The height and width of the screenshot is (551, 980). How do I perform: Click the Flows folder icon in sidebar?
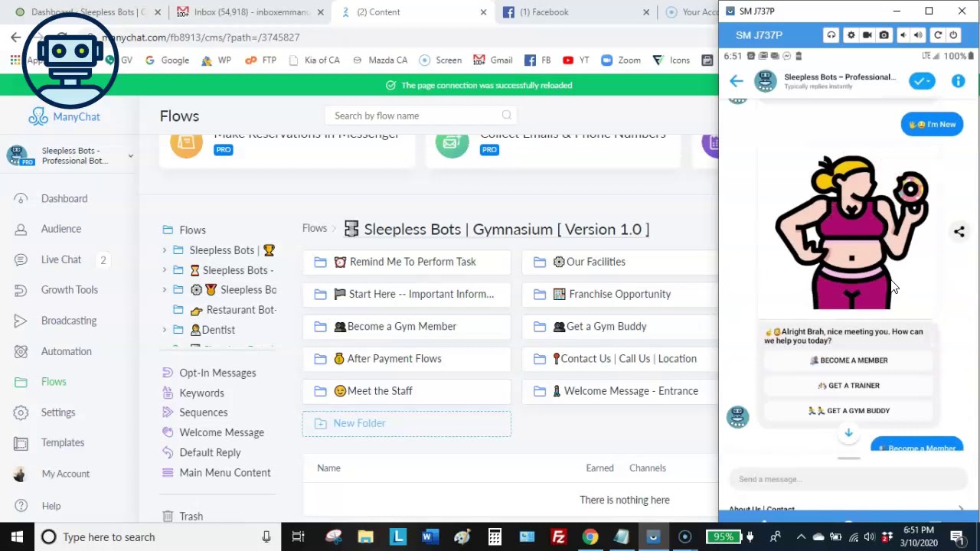coord(21,382)
